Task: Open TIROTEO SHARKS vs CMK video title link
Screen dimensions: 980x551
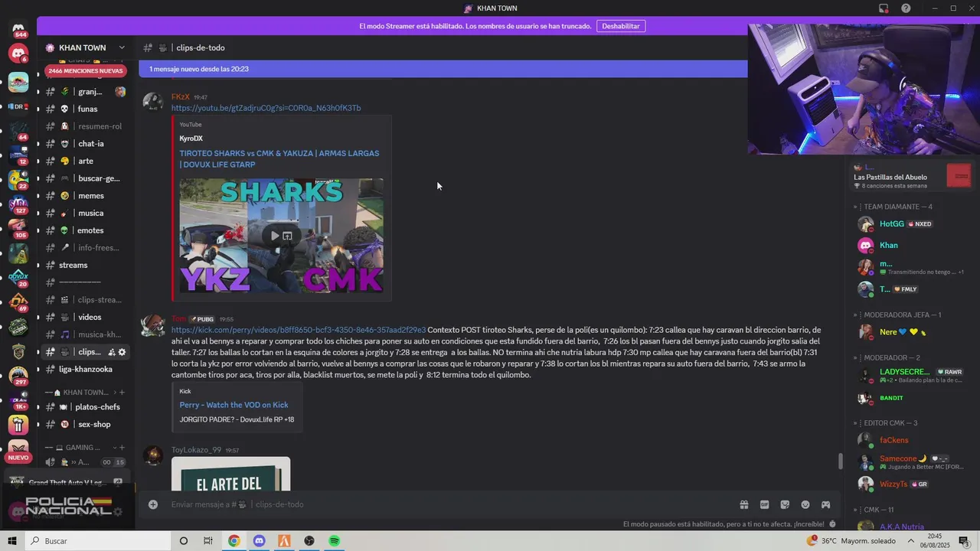Action: [279, 159]
